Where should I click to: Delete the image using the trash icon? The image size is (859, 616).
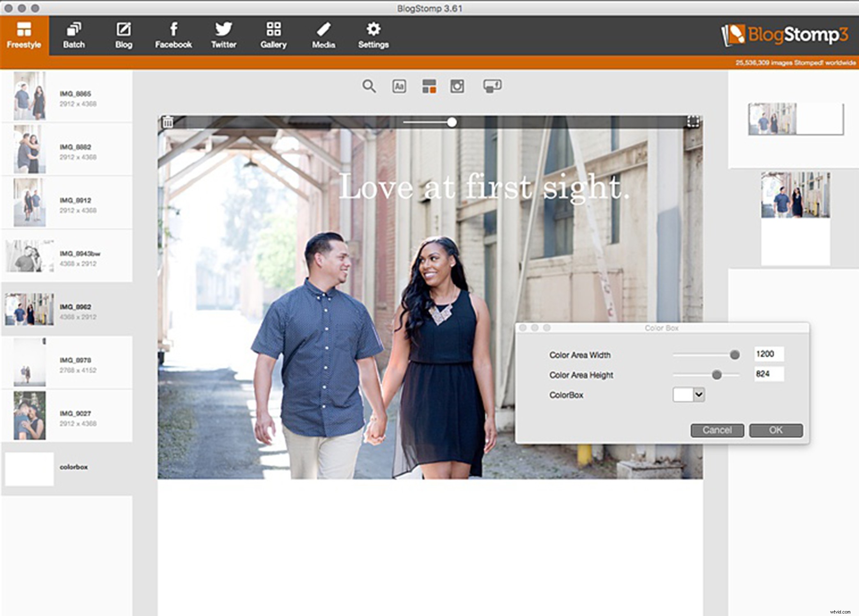(x=167, y=122)
